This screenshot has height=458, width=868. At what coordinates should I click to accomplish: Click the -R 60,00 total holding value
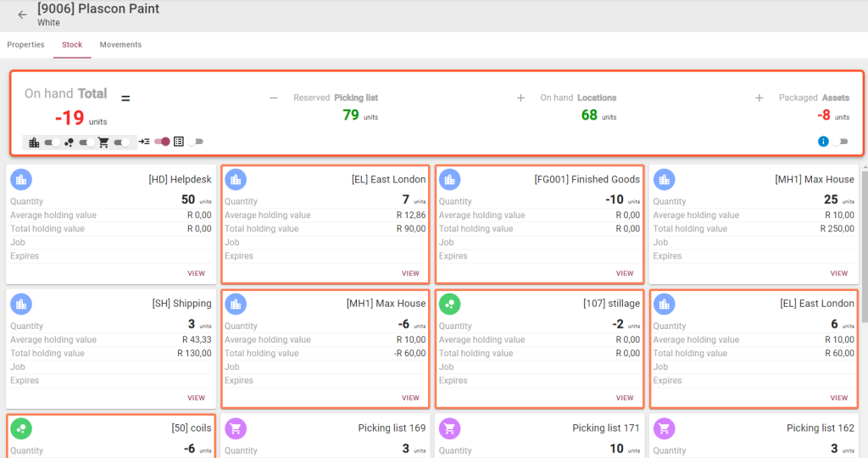pos(409,354)
